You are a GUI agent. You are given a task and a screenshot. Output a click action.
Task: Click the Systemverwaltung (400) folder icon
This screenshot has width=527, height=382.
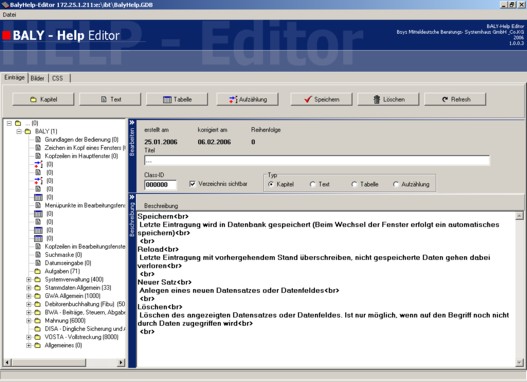click(x=38, y=280)
